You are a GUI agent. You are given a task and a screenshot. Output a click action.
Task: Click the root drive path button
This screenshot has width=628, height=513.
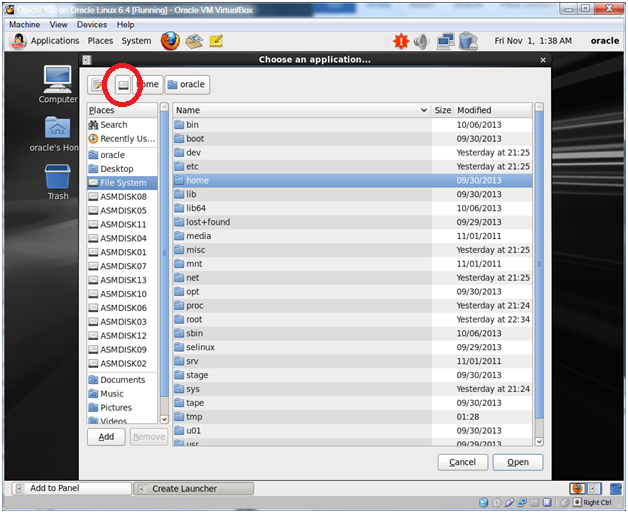point(123,85)
